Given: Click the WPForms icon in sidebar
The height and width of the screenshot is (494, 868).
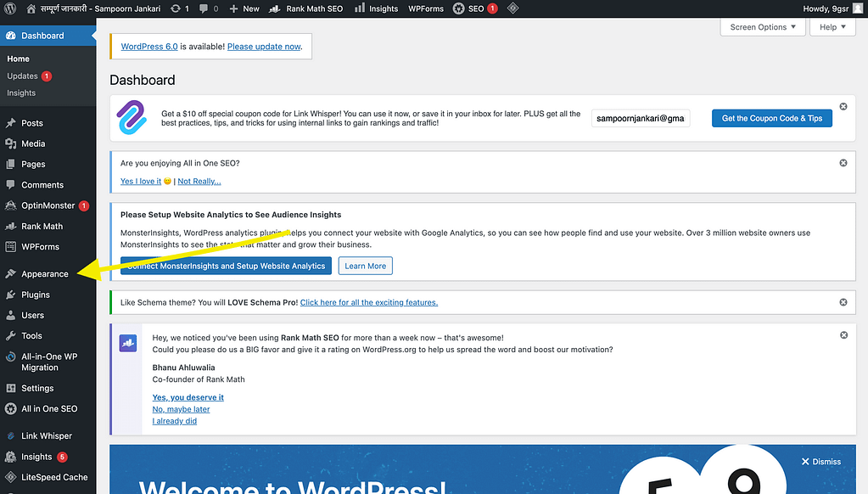Looking at the screenshot, I should tap(10, 246).
